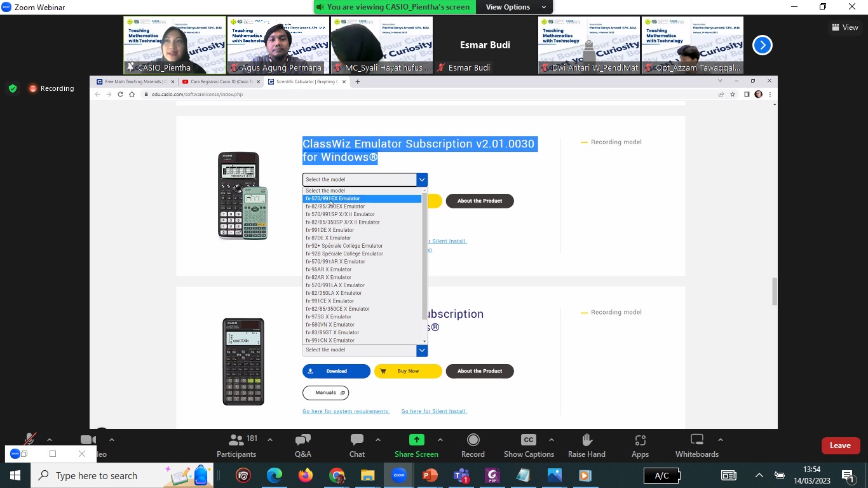Click Windows Start button
Image resolution: width=868 pixels, height=488 pixels.
coord(15,475)
